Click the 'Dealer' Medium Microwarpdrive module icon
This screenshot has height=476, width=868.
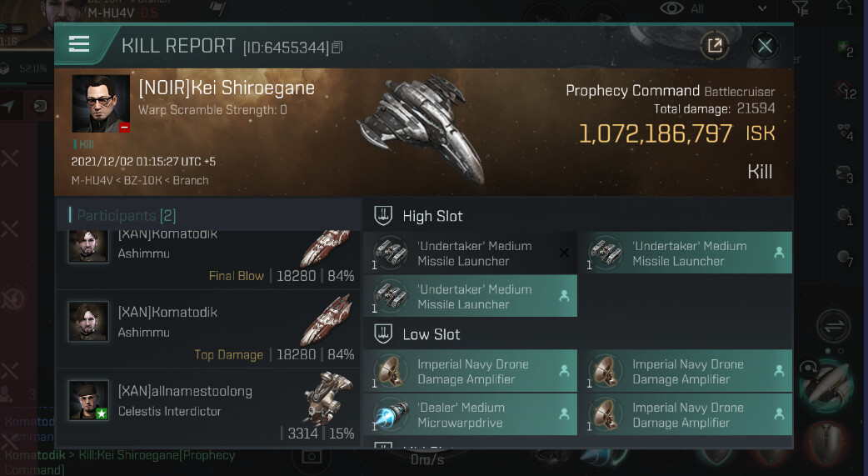(x=389, y=414)
